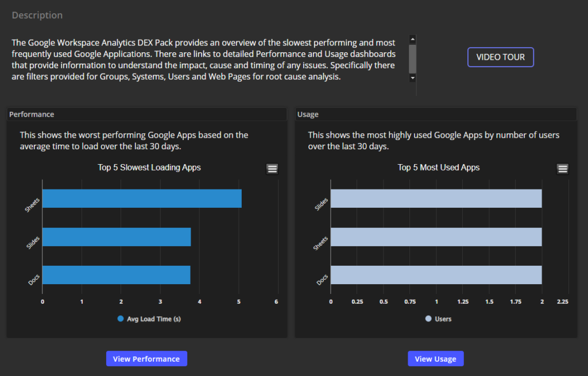
Task: Click the Top 5 Most Used Apps title
Action: pos(438,168)
